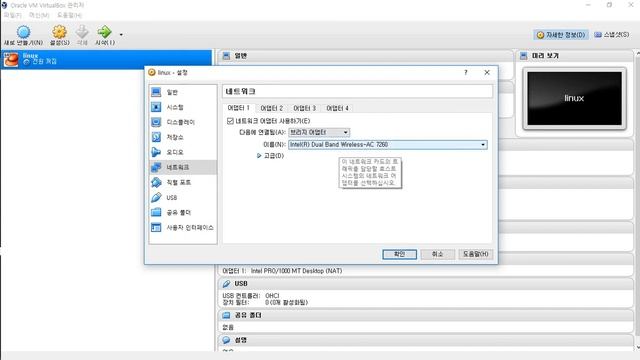Click the linux preview thumbnail
Screen dimensions: 640x360
[x=574, y=98]
